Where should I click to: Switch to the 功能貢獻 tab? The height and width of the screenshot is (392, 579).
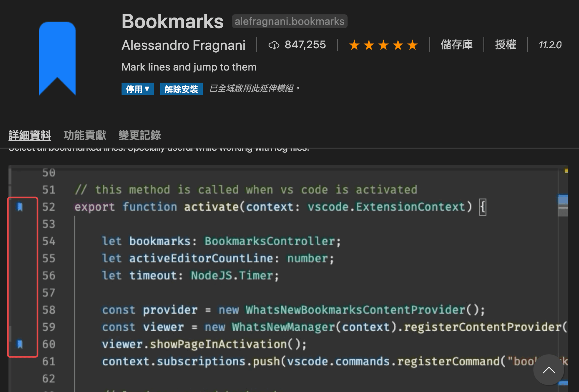coord(85,135)
